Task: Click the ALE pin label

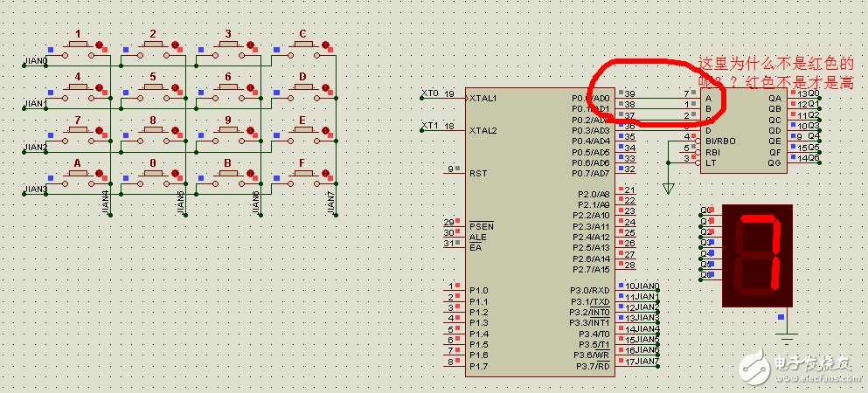Action: [478, 238]
